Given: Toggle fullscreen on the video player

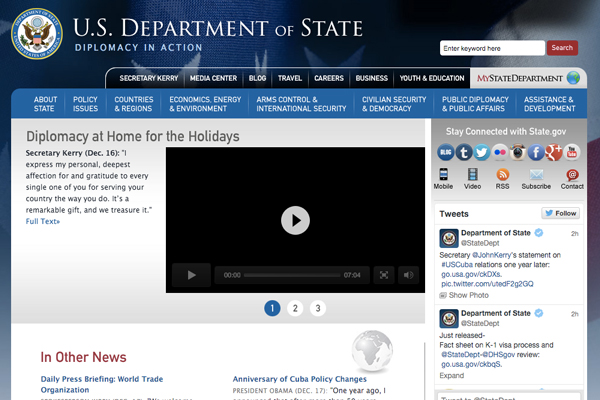Looking at the screenshot, I should click(384, 275).
